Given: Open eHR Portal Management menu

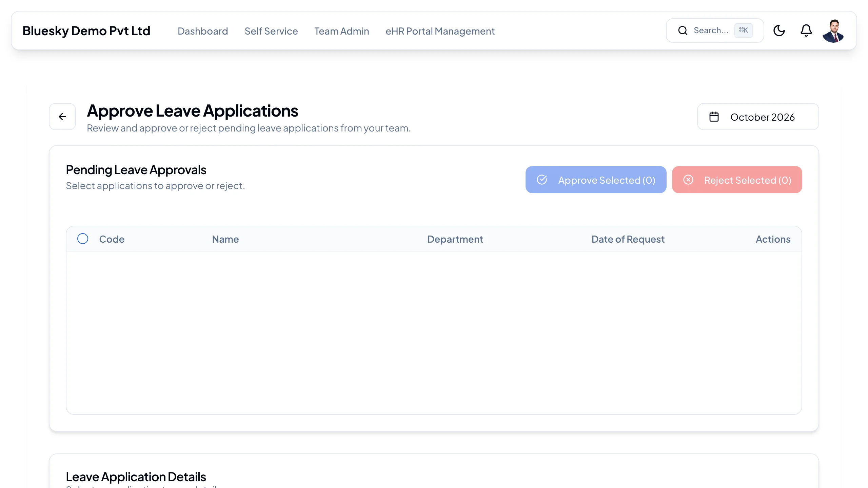Looking at the screenshot, I should click(440, 31).
